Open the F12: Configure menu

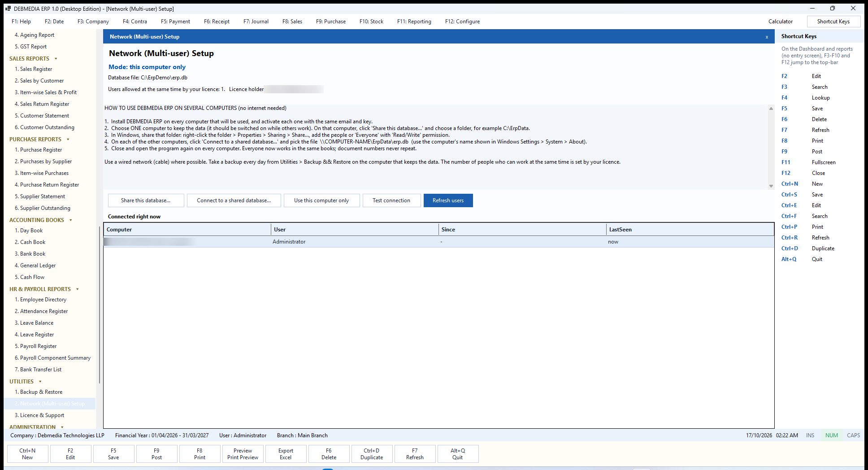[462, 22]
